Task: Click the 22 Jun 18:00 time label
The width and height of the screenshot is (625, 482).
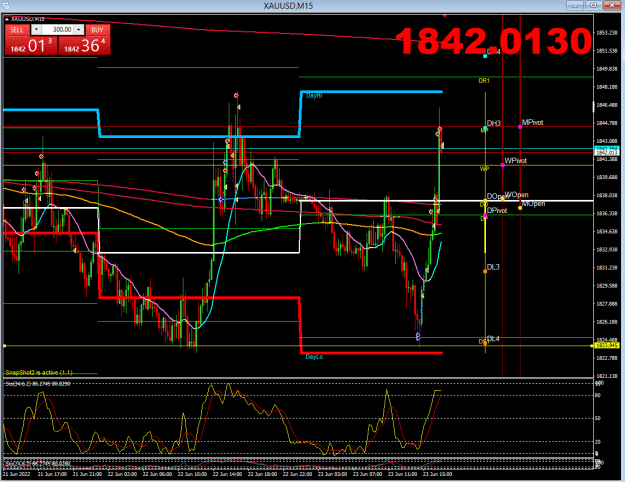Action: [262, 474]
